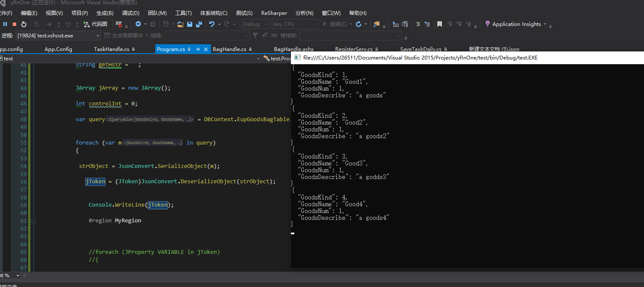Viewport: 644px width, 287px height.
Task: Click the browser refresh icon
Action: click(x=359, y=24)
